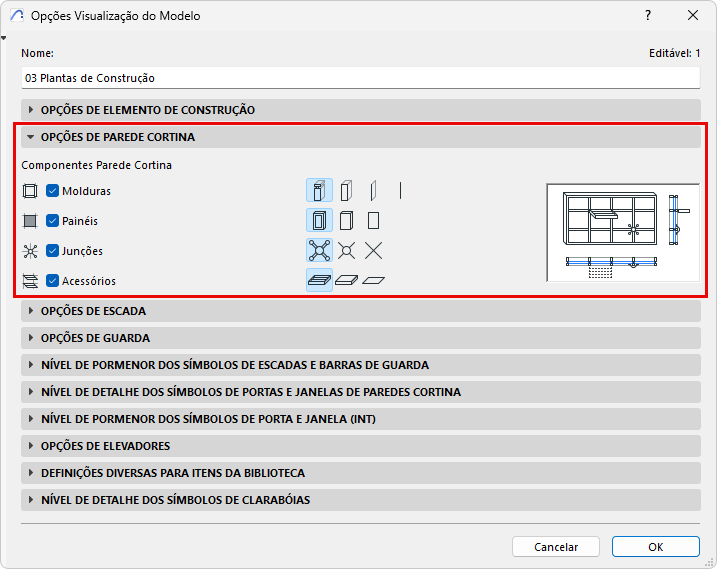The height and width of the screenshot is (569, 717).
Task: Click the curtain wall preview image
Action: coord(623,232)
